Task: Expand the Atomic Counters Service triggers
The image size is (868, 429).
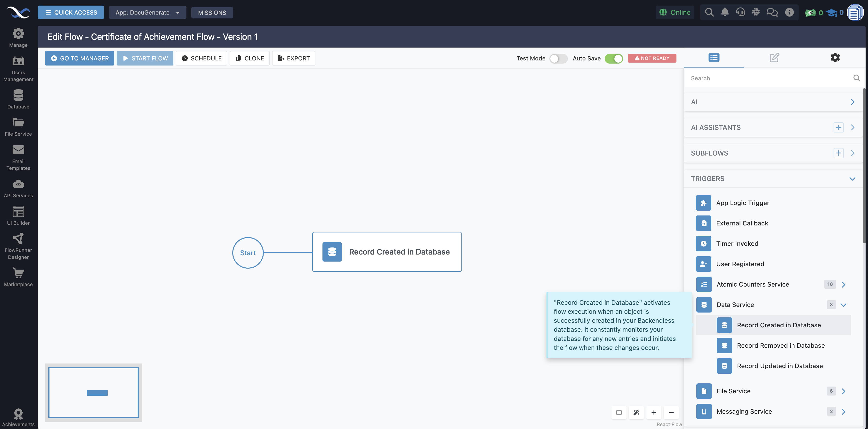Action: 844,284
